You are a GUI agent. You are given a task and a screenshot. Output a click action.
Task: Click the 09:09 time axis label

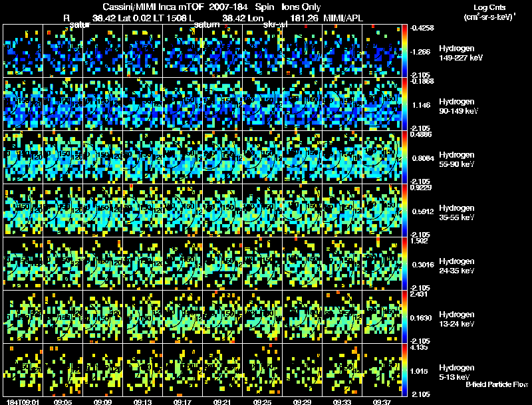pyautogui.click(x=102, y=402)
